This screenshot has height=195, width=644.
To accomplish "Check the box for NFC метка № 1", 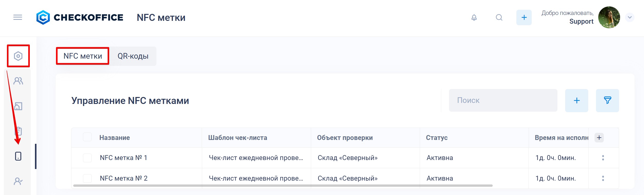I will [87, 158].
